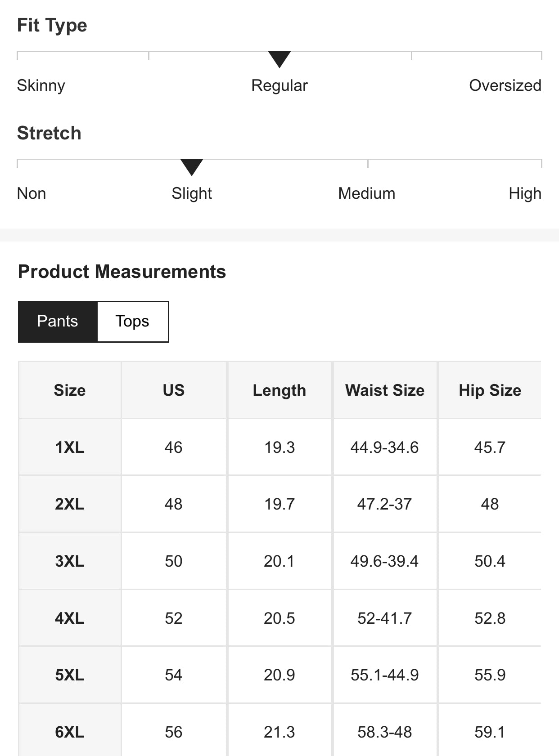The width and height of the screenshot is (559, 756).
Task: Click the Fit Type indicator triangle
Action: click(x=279, y=59)
